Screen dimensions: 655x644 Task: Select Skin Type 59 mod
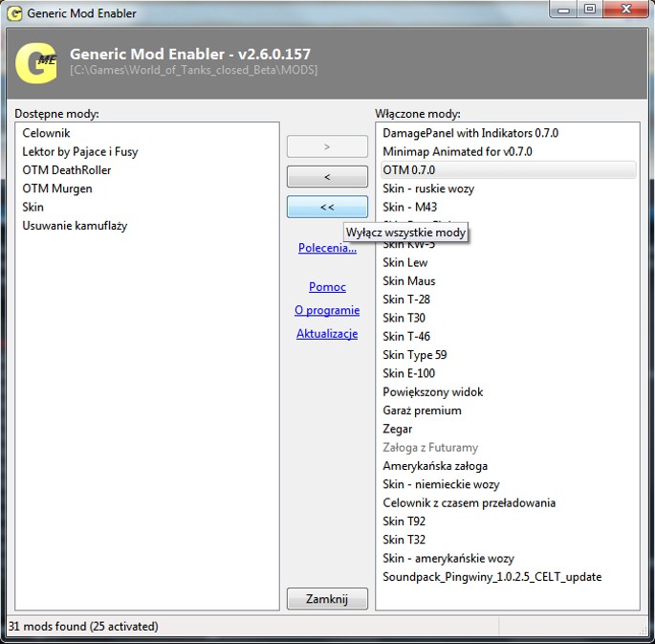pos(415,355)
